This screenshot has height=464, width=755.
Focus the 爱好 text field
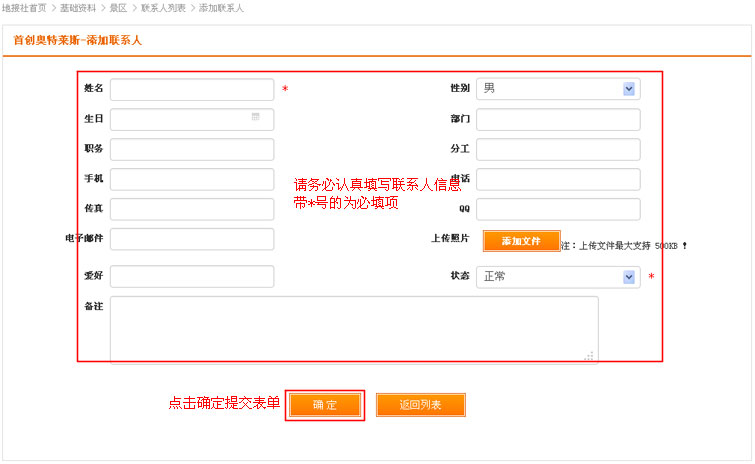coord(191,276)
